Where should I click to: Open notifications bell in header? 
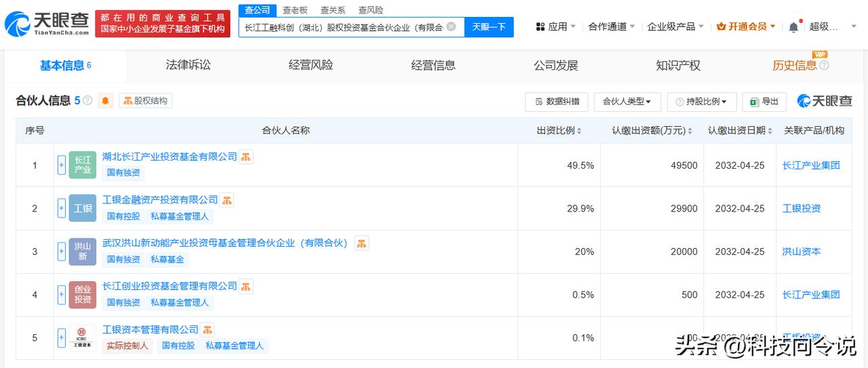(793, 26)
